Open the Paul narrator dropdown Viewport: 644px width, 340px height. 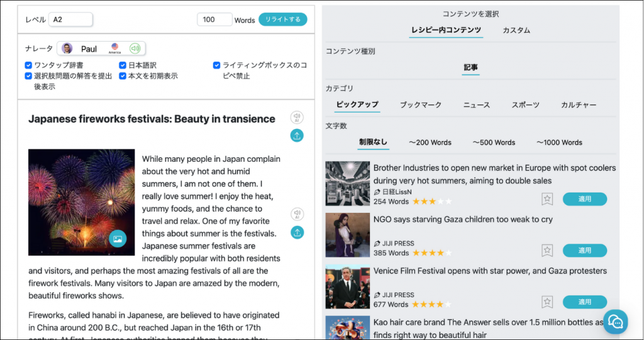[101, 48]
